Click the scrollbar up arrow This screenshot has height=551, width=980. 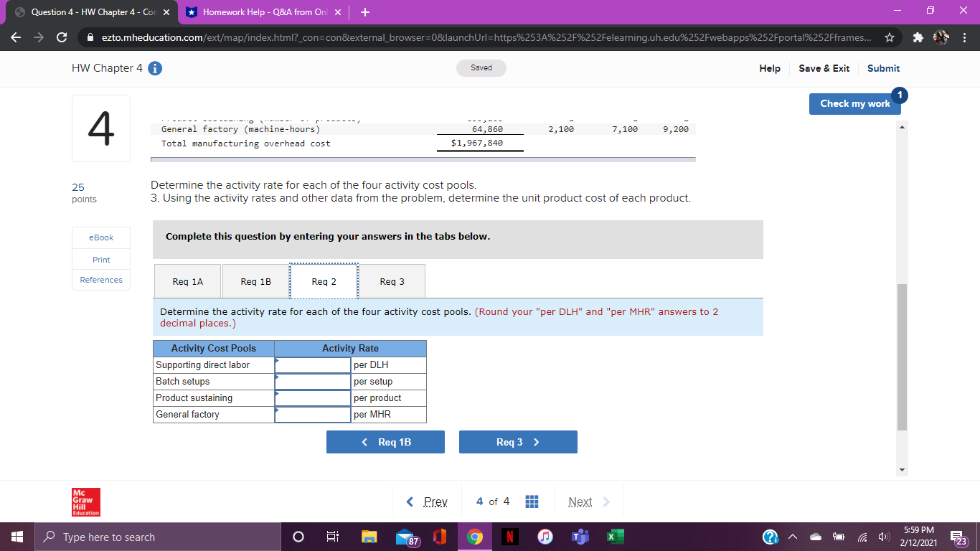pyautogui.click(x=903, y=127)
